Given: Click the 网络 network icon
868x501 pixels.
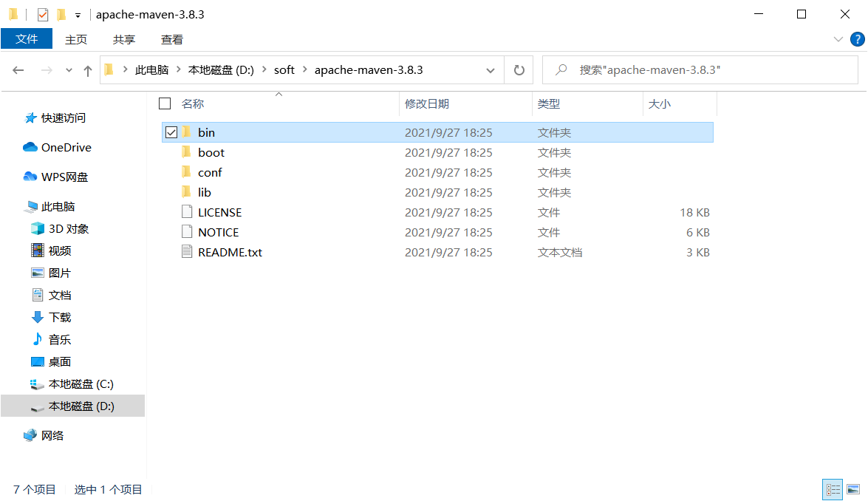Looking at the screenshot, I should click(x=30, y=435).
